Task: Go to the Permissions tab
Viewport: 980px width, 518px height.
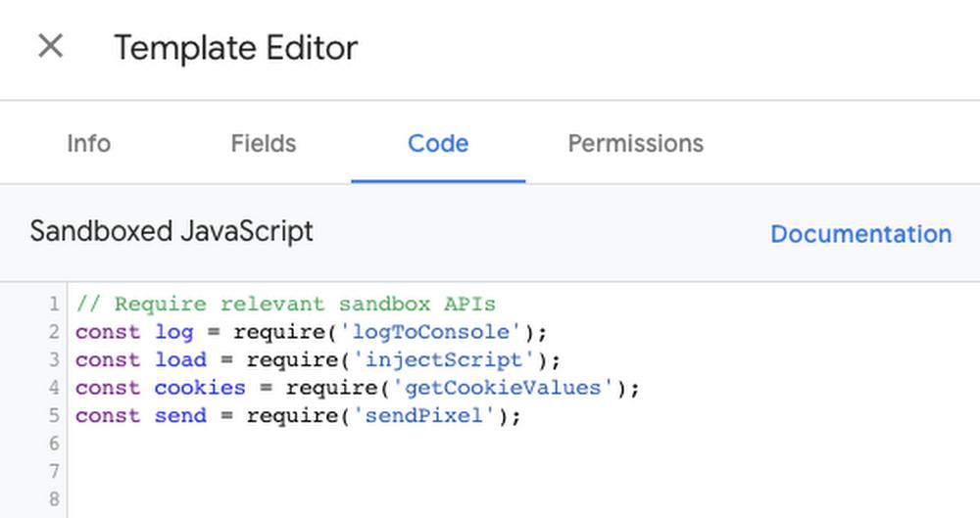Action: 636,144
